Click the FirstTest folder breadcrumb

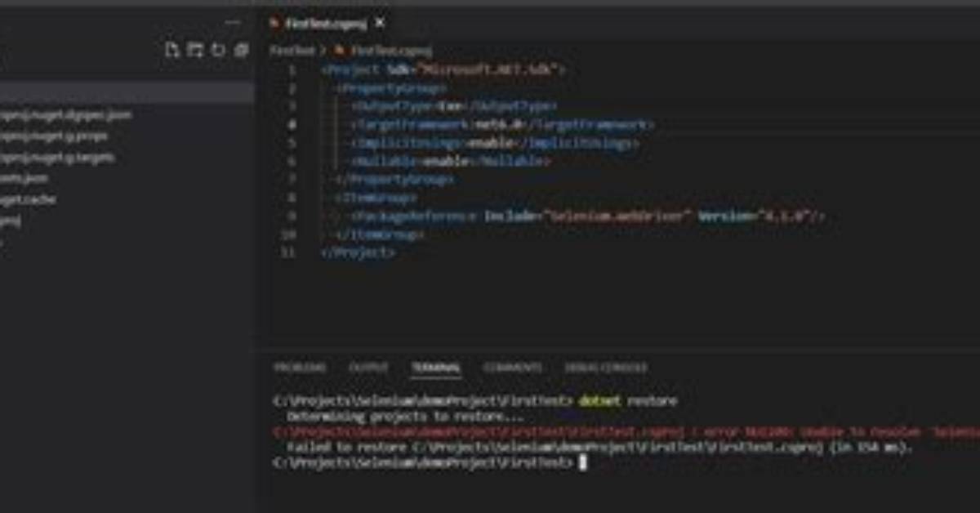pyautogui.click(x=292, y=51)
